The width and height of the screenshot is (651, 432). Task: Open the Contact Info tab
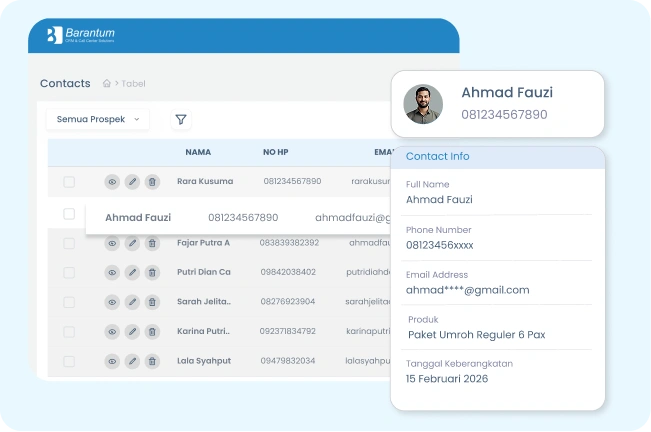437,157
